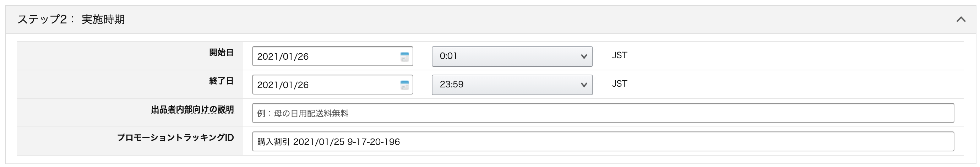Click the JST text beside end time

coord(619,84)
